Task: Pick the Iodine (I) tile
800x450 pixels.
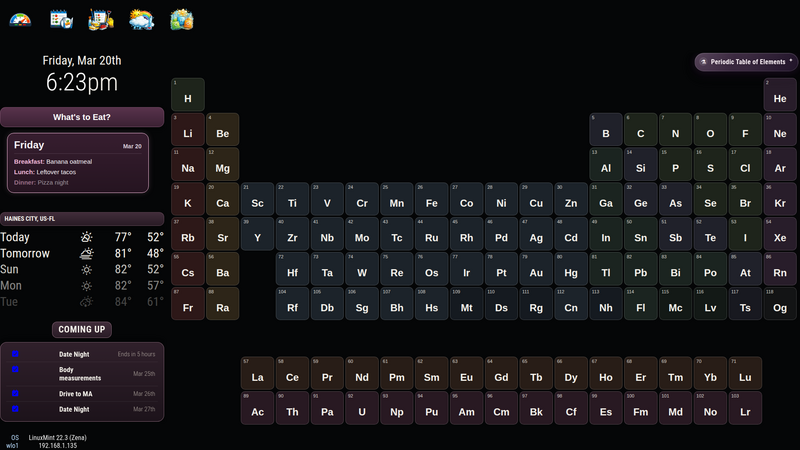Action: pyautogui.click(x=745, y=234)
